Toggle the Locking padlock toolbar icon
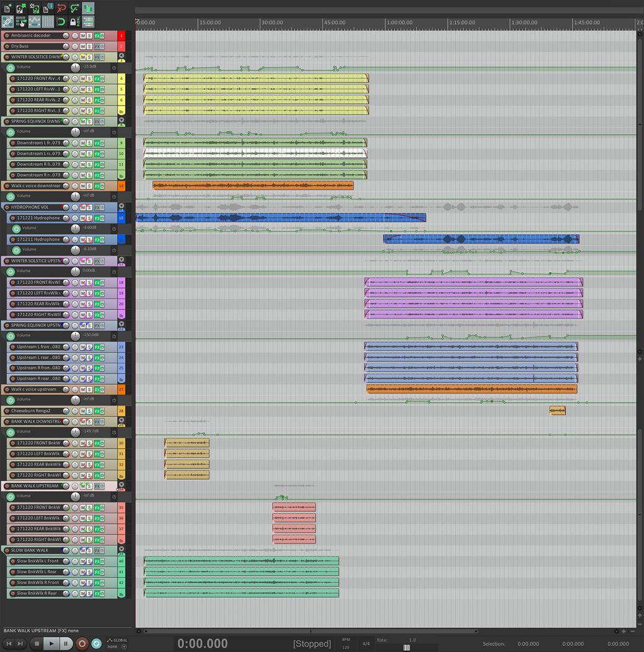 [73, 22]
